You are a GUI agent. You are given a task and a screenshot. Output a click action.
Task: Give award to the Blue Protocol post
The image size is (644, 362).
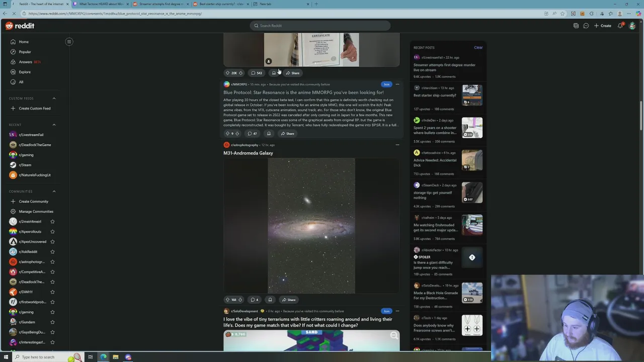[x=269, y=134]
